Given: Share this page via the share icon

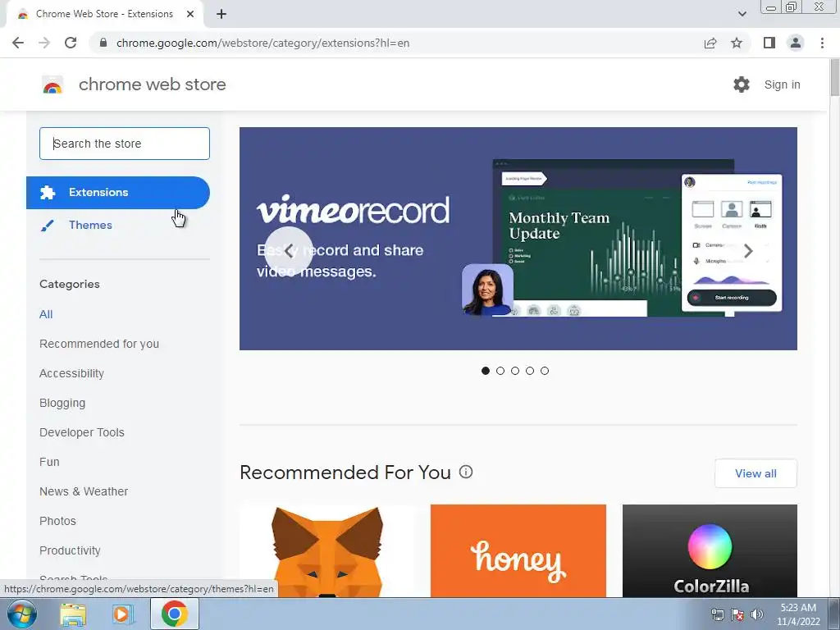Looking at the screenshot, I should click(710, 43).
